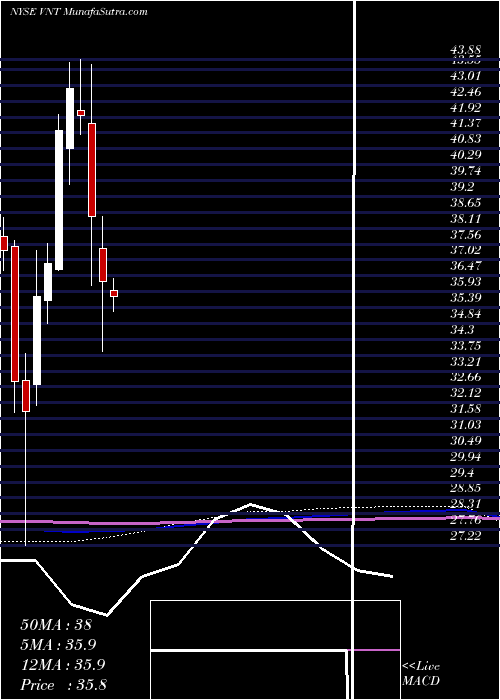This screenshot has width=500, height=700.
Task: Select the 29.4 axis value
Action: coord(462,472)
